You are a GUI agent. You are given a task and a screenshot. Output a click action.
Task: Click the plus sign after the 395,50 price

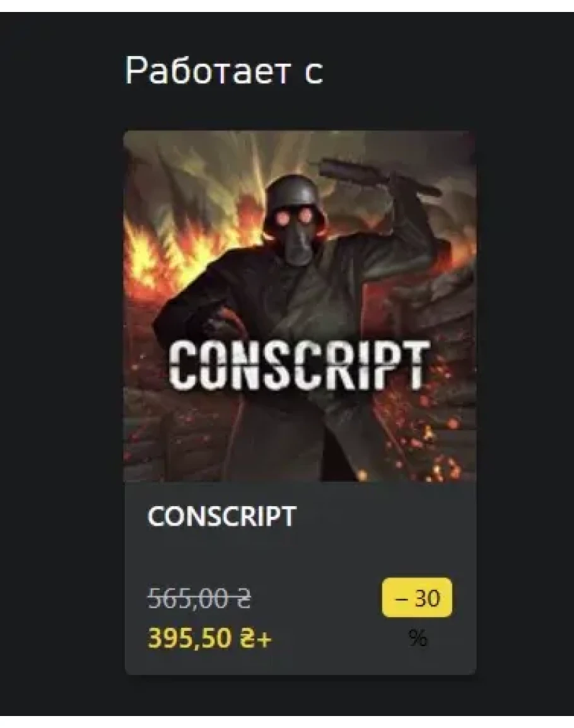pyautogui.click(x=264, y=640)
